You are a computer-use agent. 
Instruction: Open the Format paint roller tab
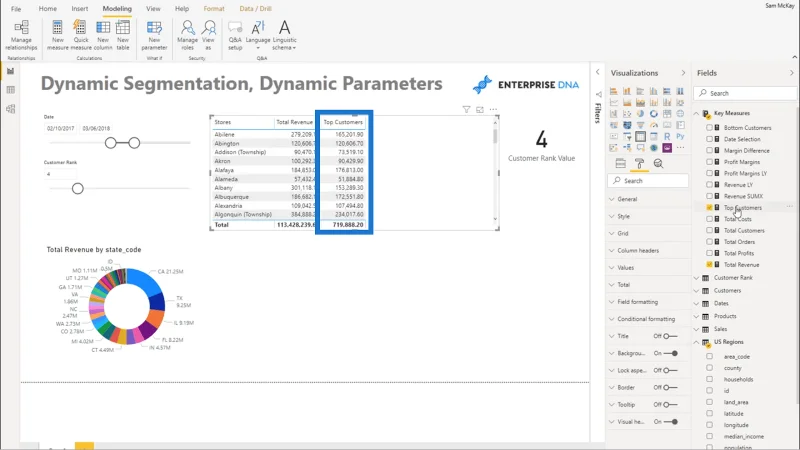(x=639, y=163)
